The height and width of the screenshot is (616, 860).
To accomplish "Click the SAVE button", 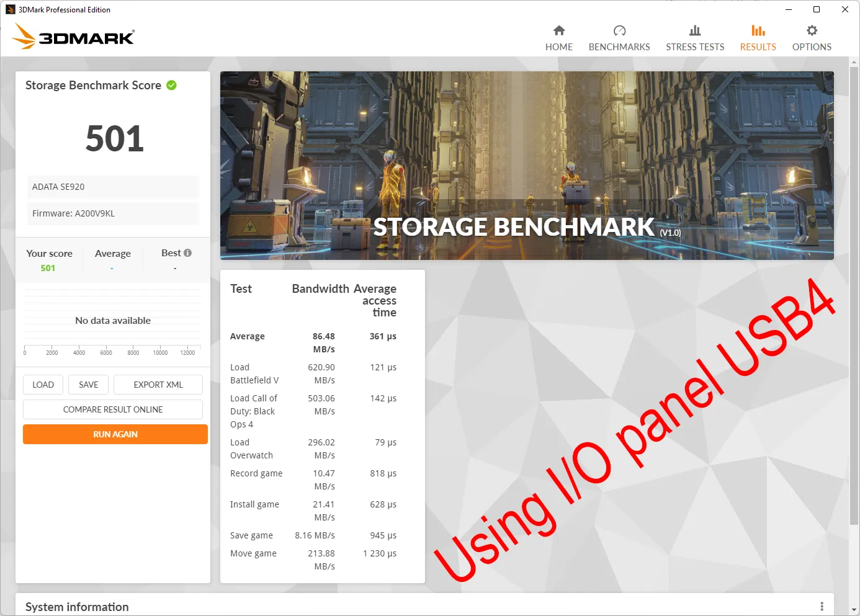I will [88, 385].
